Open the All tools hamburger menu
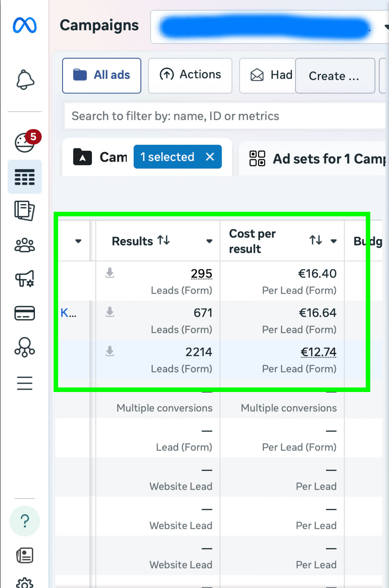The width and height of the screenshot is (389, 588). (25, 383)
